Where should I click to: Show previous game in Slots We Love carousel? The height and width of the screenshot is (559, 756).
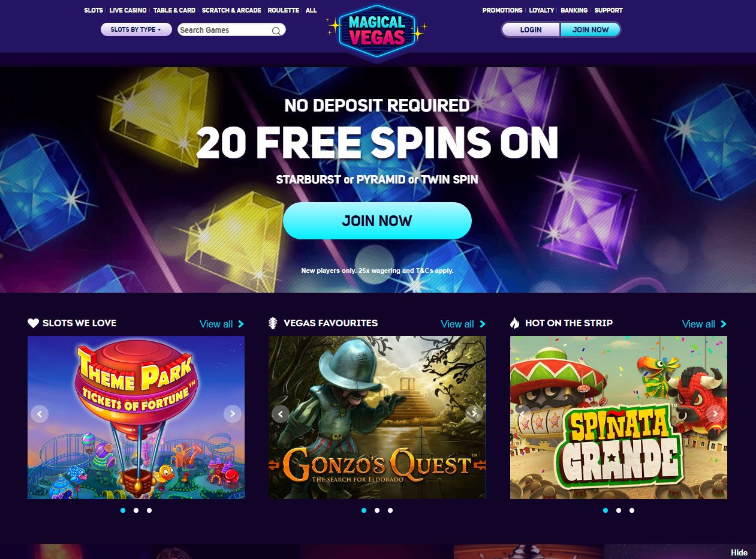tap(40, 414)
